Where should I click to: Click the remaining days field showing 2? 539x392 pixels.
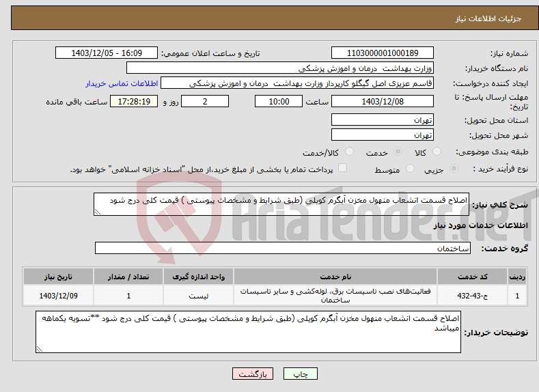pyautogui.click(x=205, y=101)
